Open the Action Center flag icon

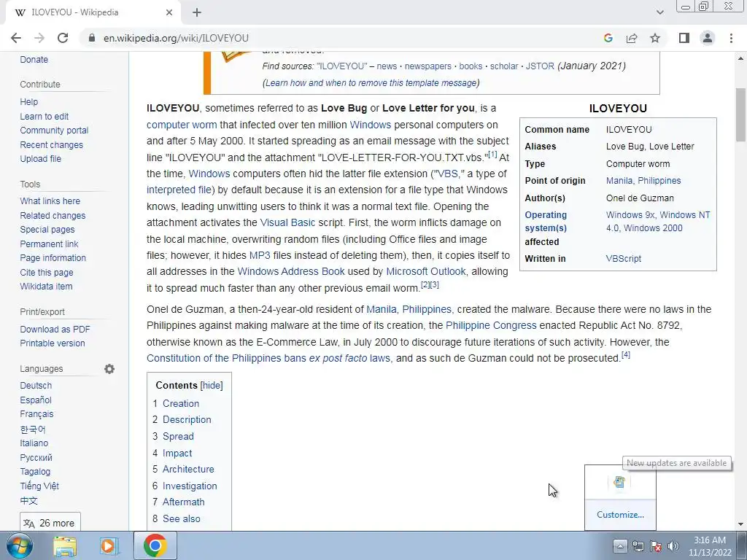point(656,546)
